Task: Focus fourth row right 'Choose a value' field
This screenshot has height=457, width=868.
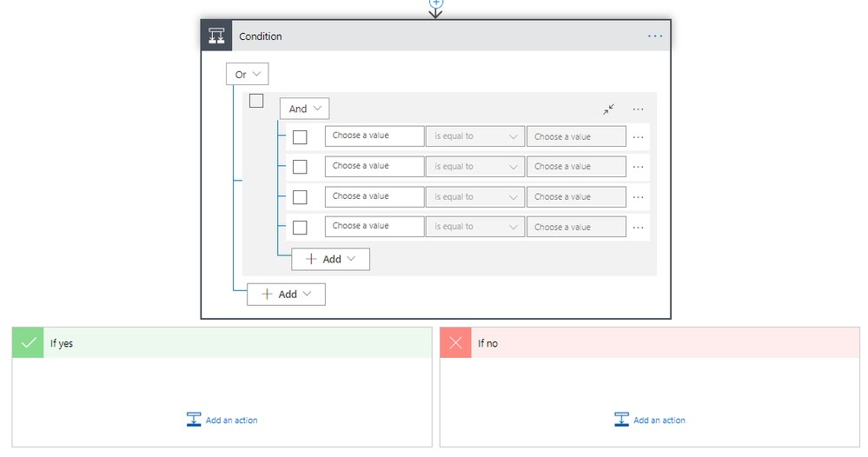Action: click(576, 227)
